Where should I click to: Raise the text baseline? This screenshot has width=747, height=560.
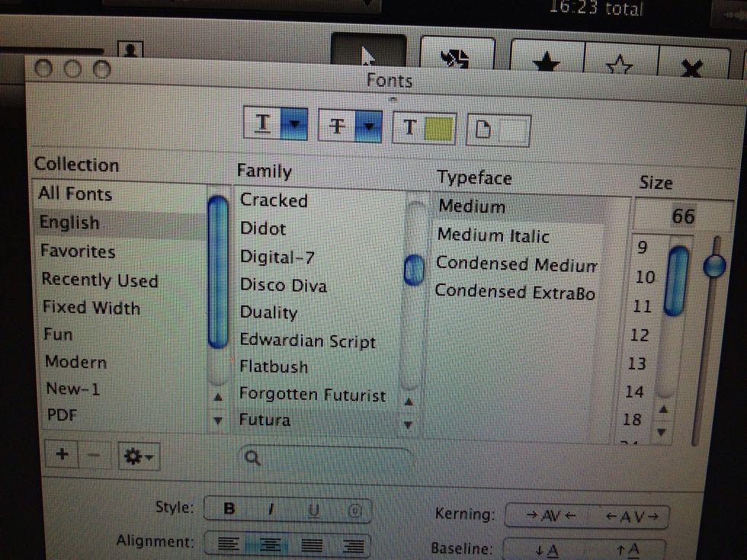627,551
